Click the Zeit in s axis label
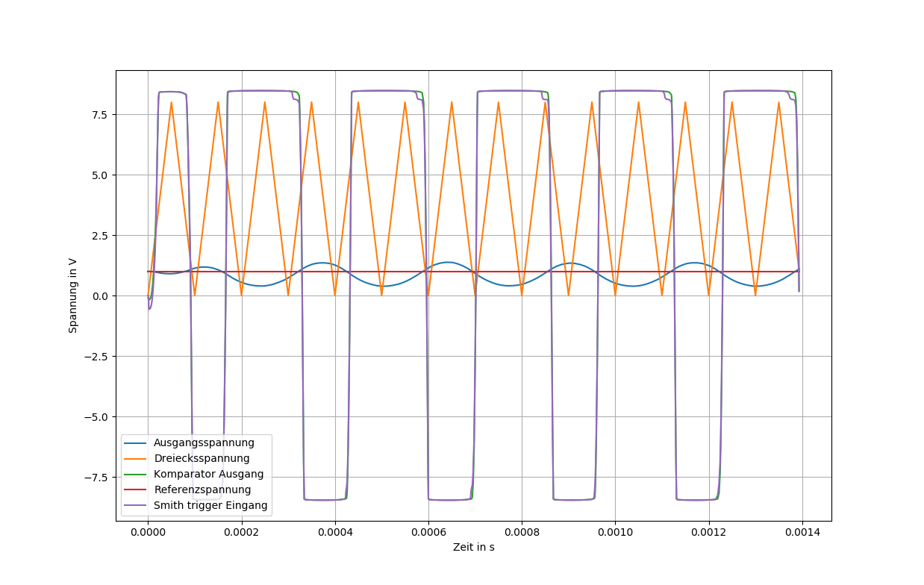The width and height of the screenshot is (924, 585). (474, 547)
